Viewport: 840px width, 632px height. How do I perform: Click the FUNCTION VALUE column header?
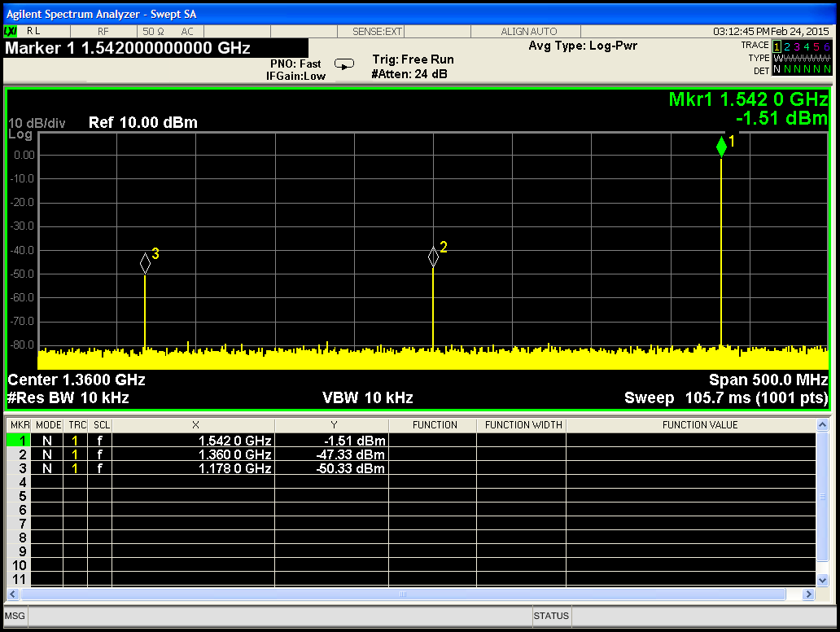(x=699, y=425)
